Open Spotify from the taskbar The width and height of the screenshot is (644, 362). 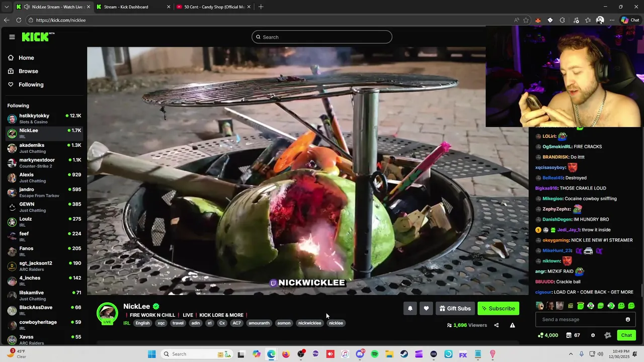click(374, 354)
